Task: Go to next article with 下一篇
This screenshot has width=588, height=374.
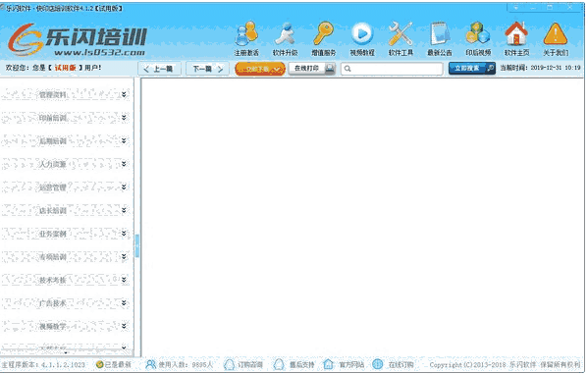Action: [x=207, y=69]
